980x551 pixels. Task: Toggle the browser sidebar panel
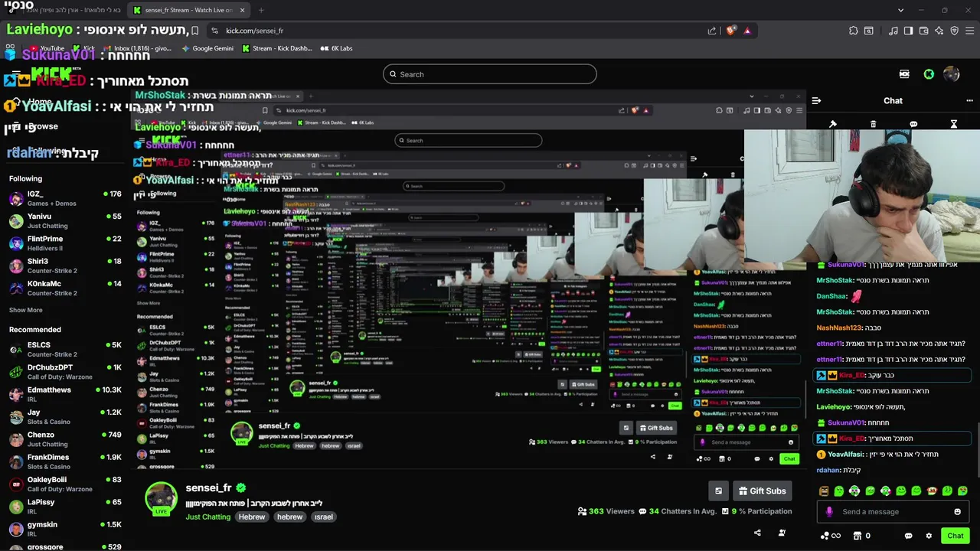click(x=908, y=31)
